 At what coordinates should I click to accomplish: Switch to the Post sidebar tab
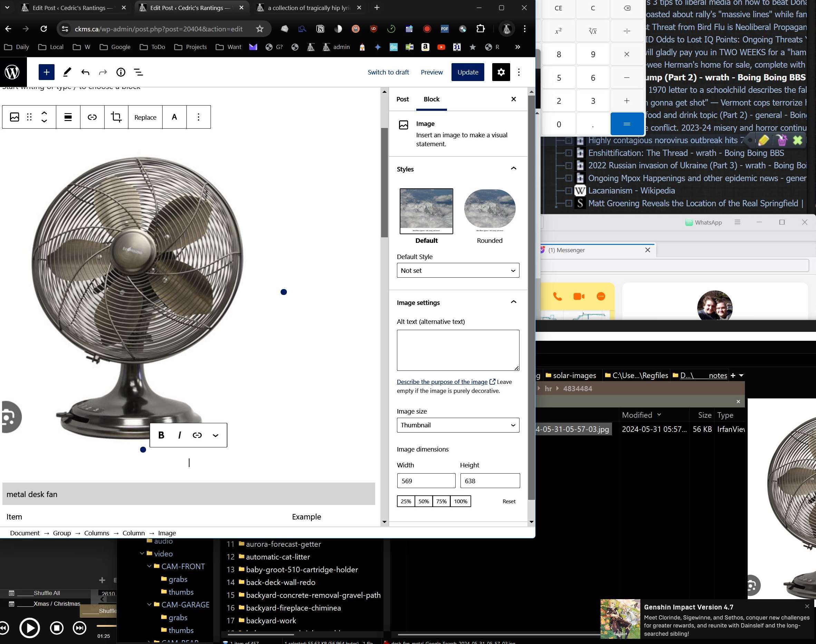402,99
